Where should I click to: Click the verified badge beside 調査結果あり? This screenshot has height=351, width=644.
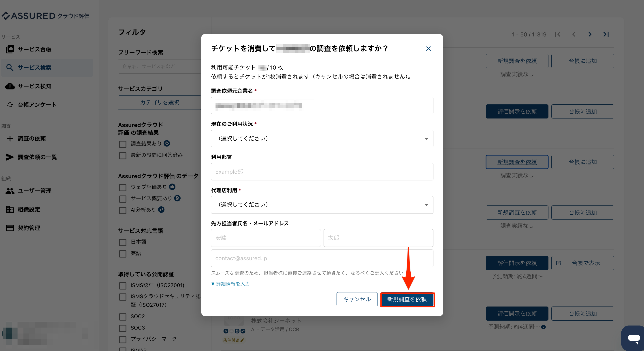[x=167, y=143]
